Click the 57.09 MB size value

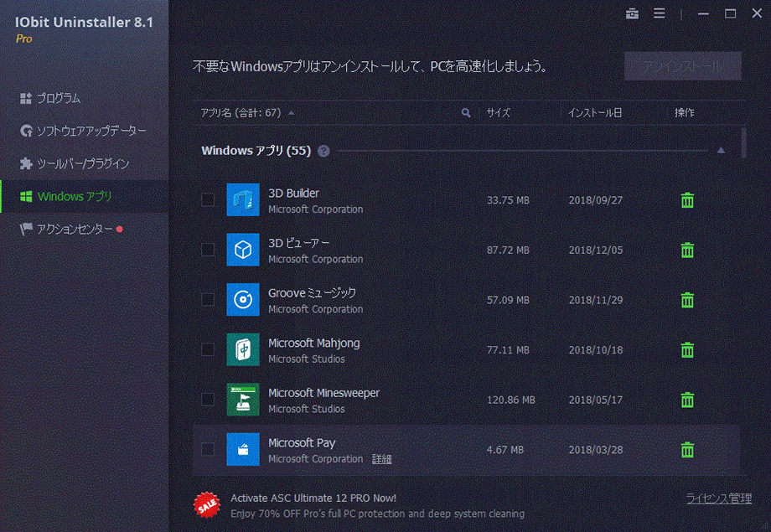[508, 300]
